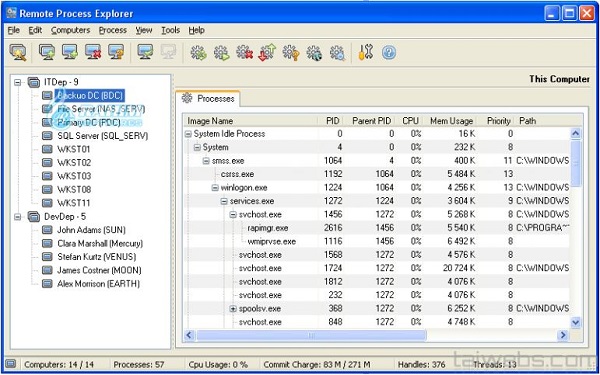Collapse the DevDep - 5 group

pyautogui.click(x=18, y=217)
